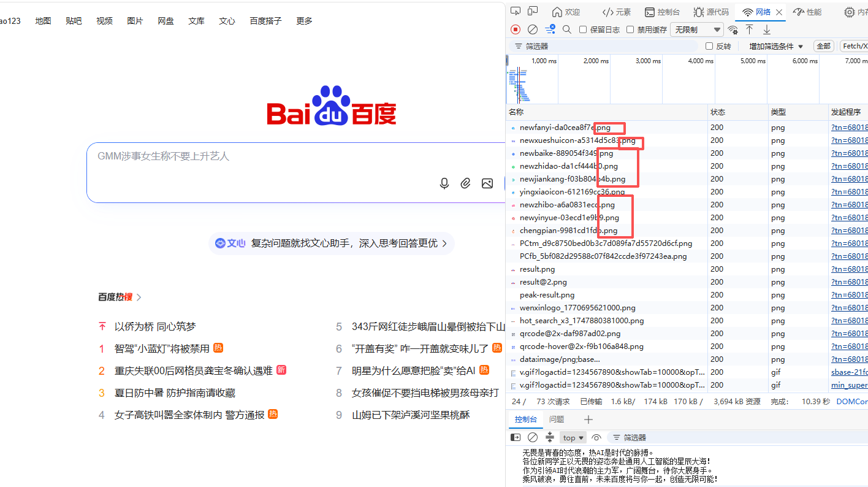Clear the network log
The height and width of the screenshot is (487, 868).
533,29
